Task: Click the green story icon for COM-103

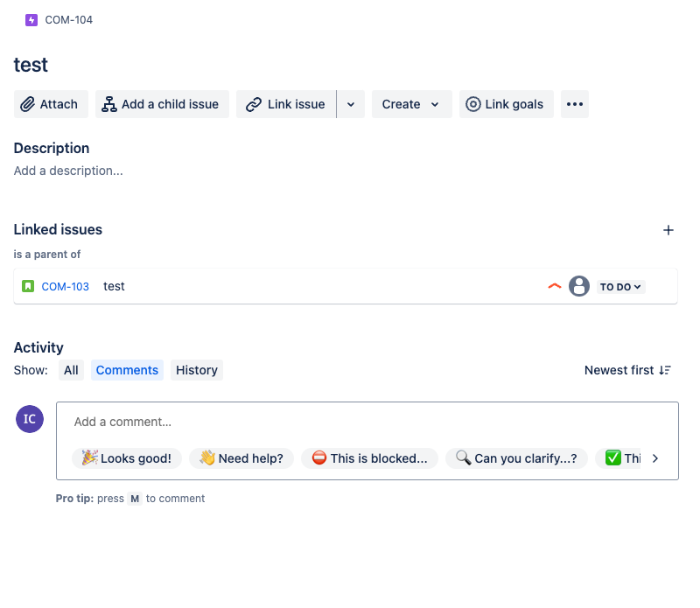Action: coord(28,286)
